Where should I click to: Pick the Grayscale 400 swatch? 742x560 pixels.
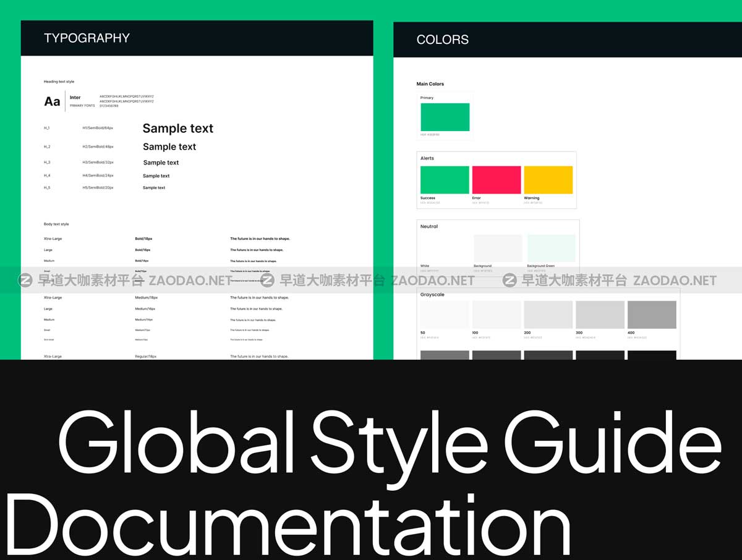point(652,315)
